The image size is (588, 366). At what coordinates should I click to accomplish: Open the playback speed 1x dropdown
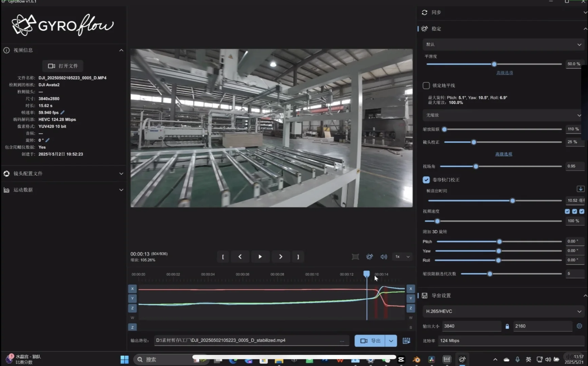click(x=403, y=257)
